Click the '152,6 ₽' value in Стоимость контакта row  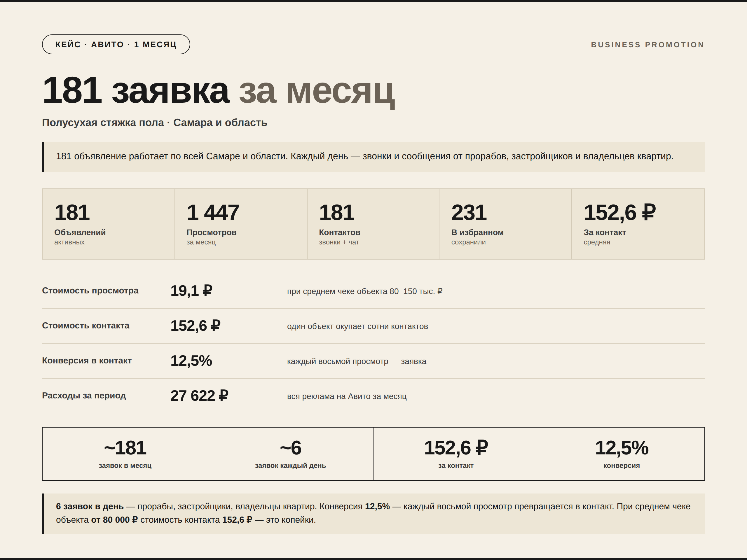pyautogui.click(x=196, y=326)
